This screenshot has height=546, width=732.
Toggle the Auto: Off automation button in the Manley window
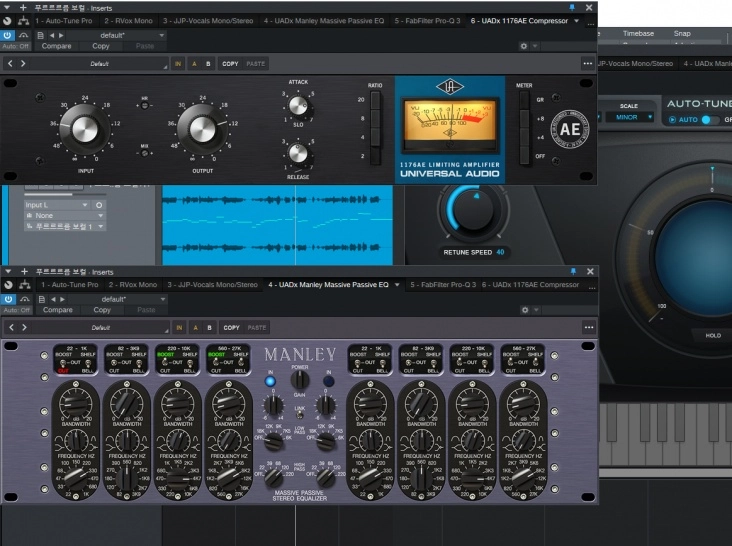[15, 310]
